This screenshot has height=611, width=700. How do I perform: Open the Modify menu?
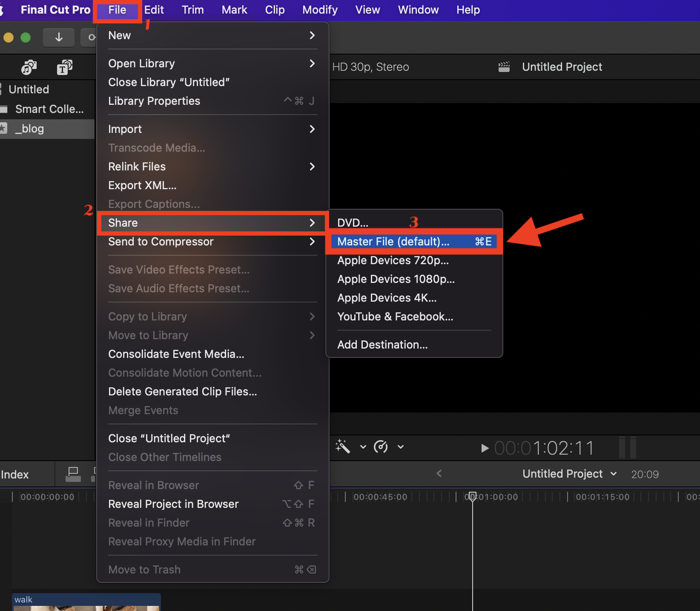(320, 10)
